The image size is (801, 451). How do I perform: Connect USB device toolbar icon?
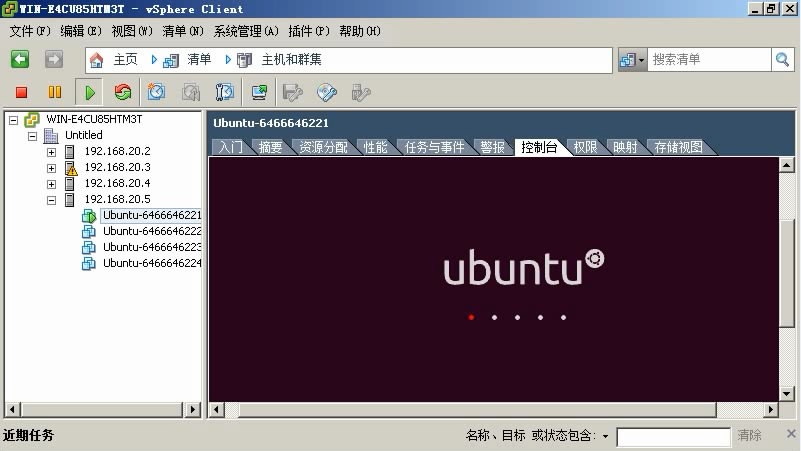pos(361,92)
